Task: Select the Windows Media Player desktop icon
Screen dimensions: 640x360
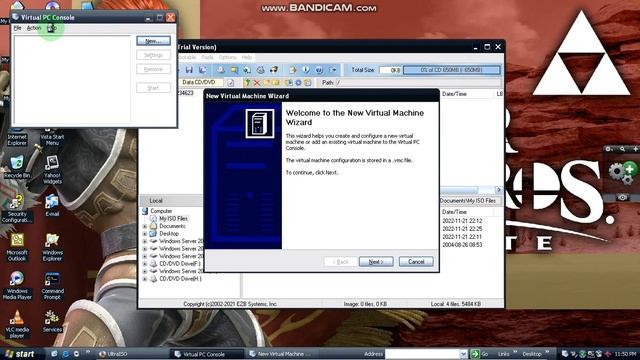Action: pyautogui.click(x=17, y=286)
